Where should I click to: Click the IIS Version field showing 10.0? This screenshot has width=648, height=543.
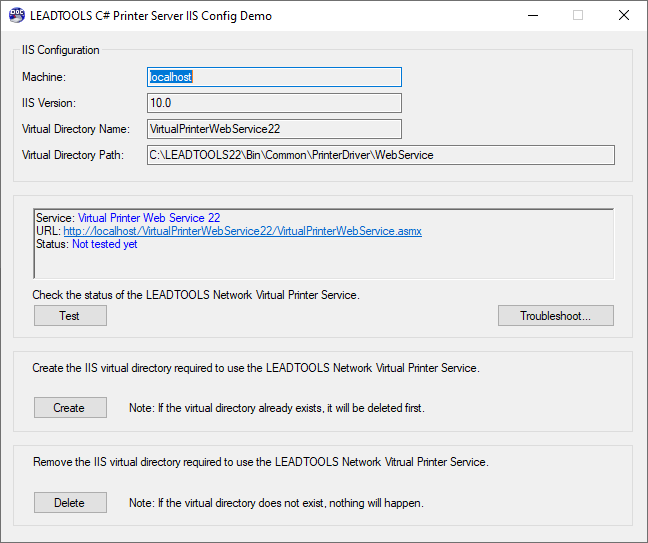274,103
